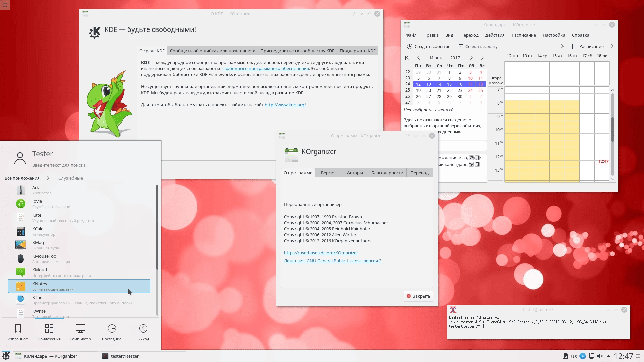Click the Сообщить об ошибках или пожеланиях tab
Image resolution: width=644 pixels, height=362 pixels.
(212, 51)
